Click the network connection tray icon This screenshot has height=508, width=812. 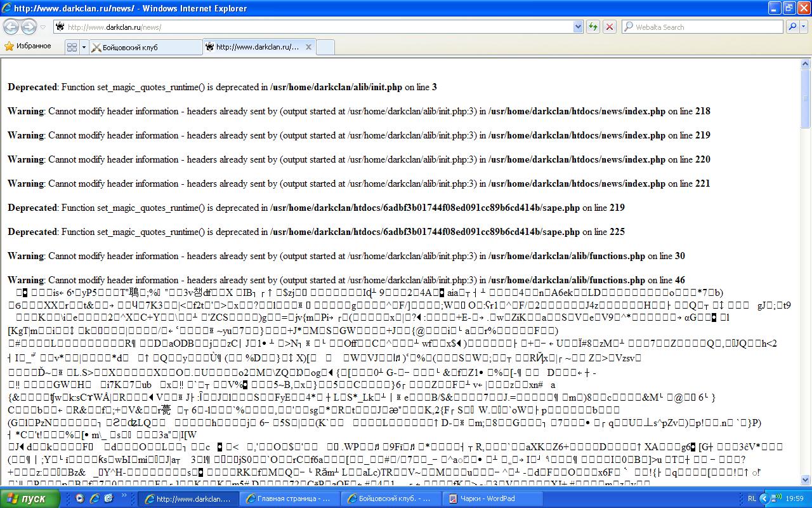776,499
